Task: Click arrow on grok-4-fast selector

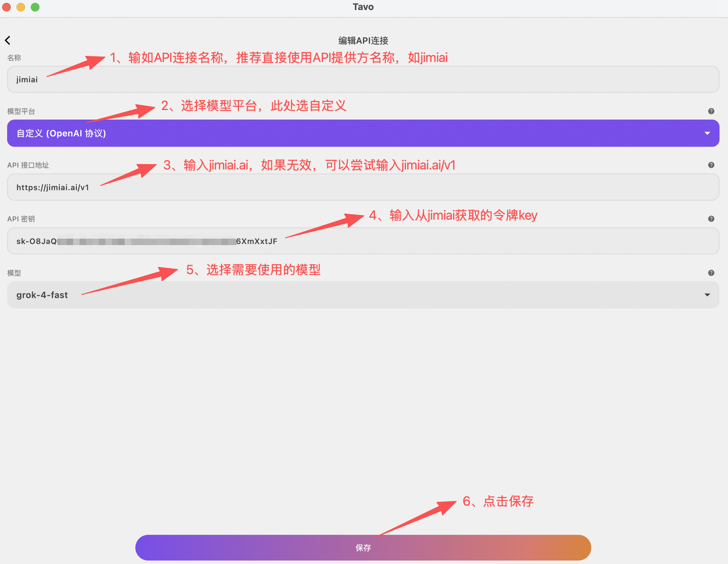Action: 707,295
